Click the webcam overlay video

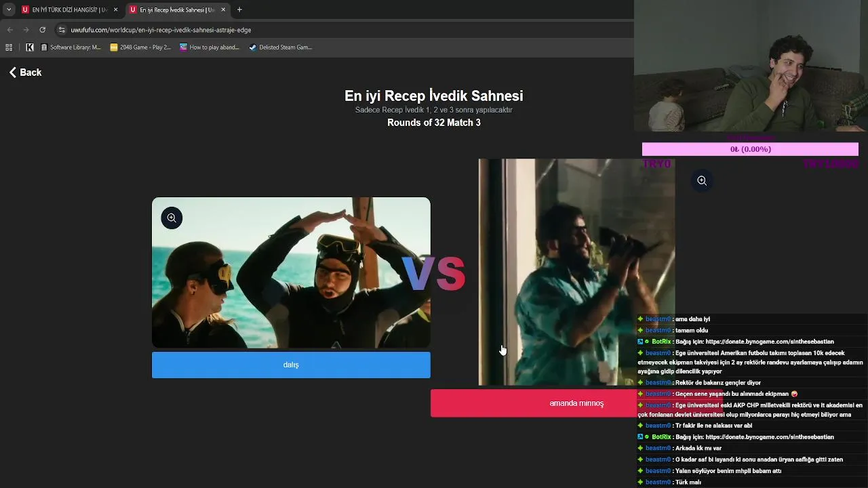(x=751, y=66)
